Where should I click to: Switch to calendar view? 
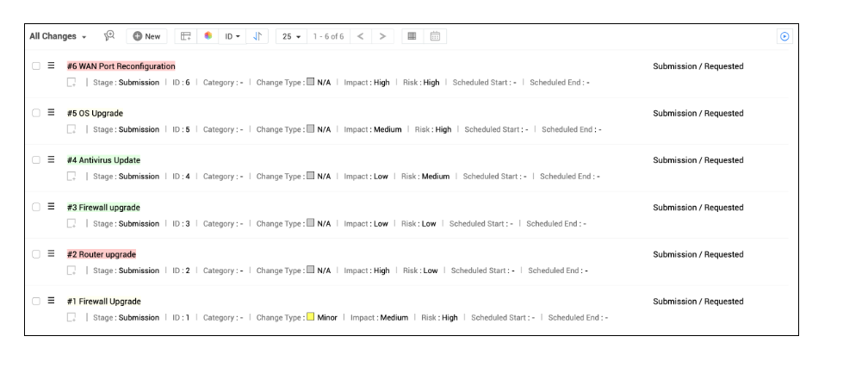pos(435,36)
